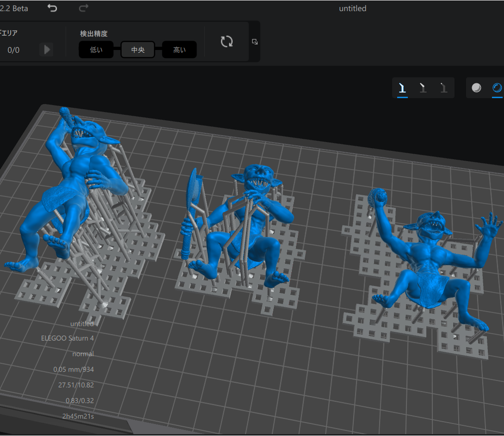Click the refresh detection icon
The image size is (504, 436).
pyautogui.click(x=227, y=42)
